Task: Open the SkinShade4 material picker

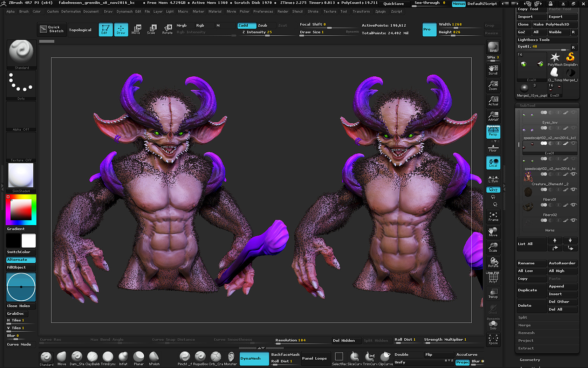Action: 21,178
